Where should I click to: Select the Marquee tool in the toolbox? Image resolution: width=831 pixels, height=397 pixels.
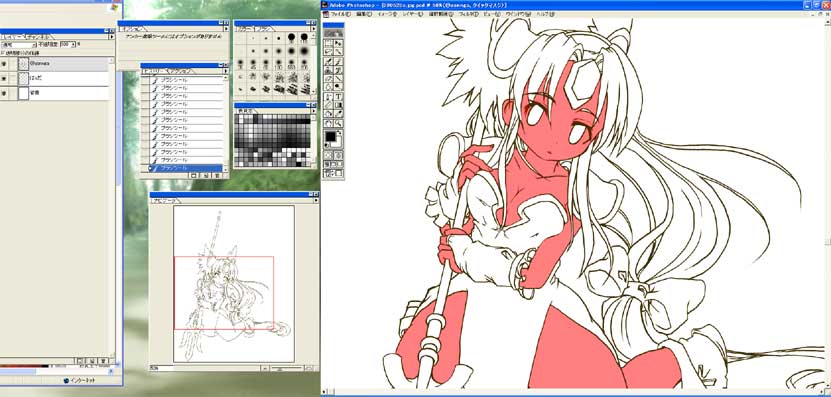pos(329,43)
